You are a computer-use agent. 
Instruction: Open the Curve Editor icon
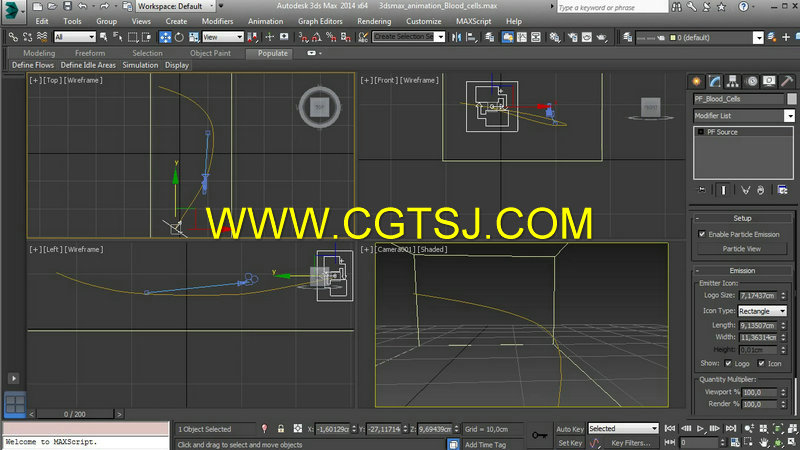click(522, 37)
